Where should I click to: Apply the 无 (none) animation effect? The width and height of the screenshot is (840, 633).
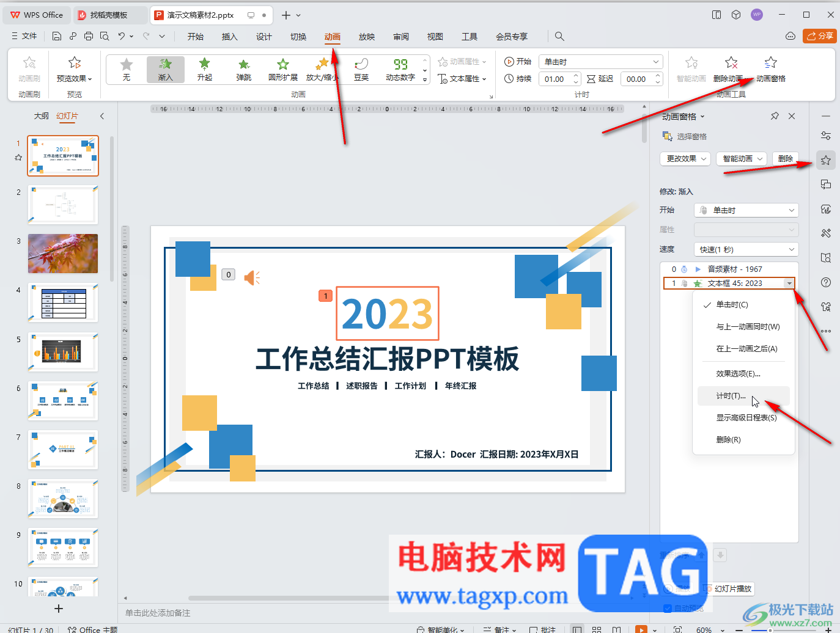point(127,69)
